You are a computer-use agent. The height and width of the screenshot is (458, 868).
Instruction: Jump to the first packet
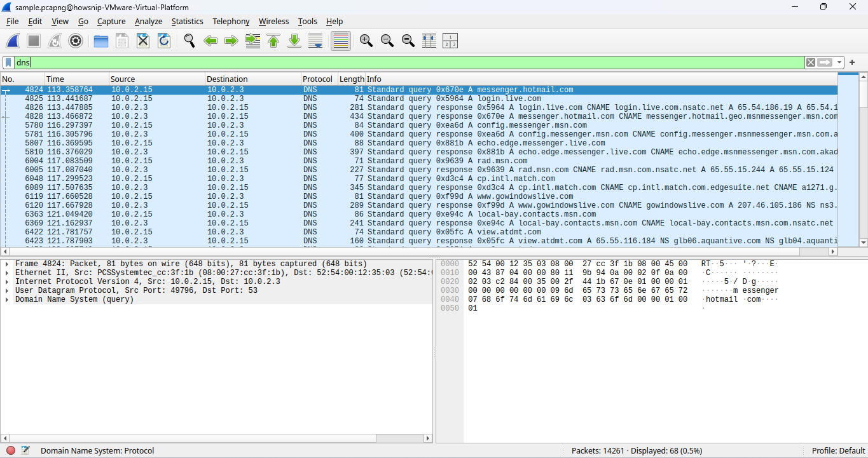coord(273,41)
